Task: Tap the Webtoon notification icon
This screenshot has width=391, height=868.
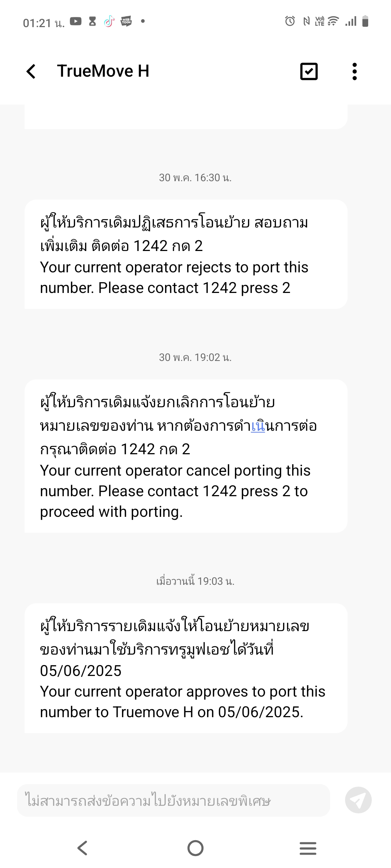Action: tap(126, 22)
